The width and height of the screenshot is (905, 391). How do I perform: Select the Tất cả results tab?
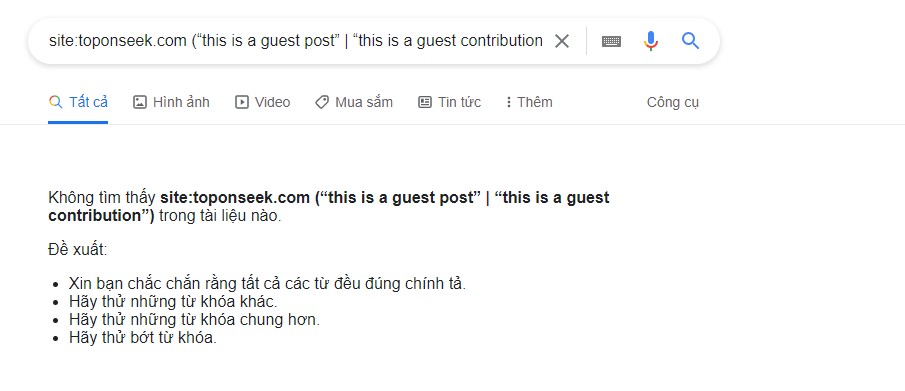point(78,102)
